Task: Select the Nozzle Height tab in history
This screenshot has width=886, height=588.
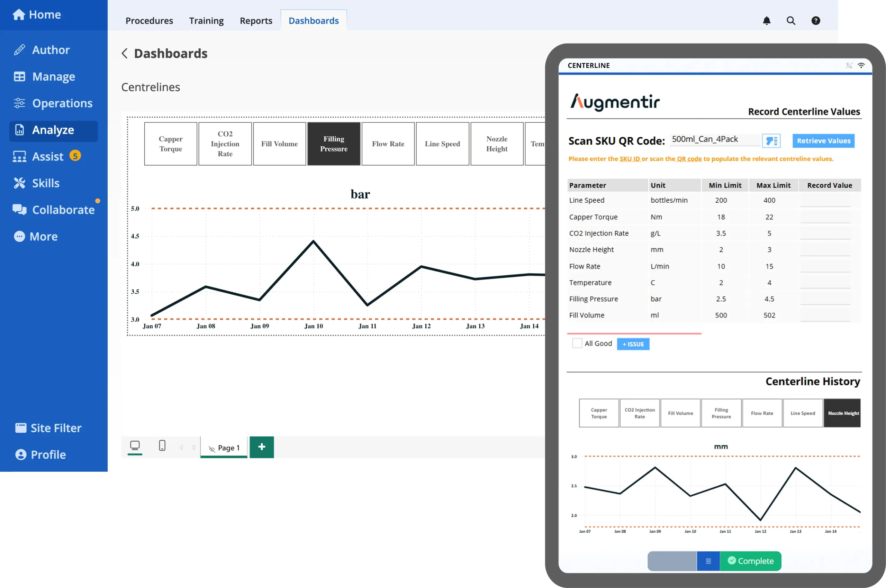Action: coord(842,413)
